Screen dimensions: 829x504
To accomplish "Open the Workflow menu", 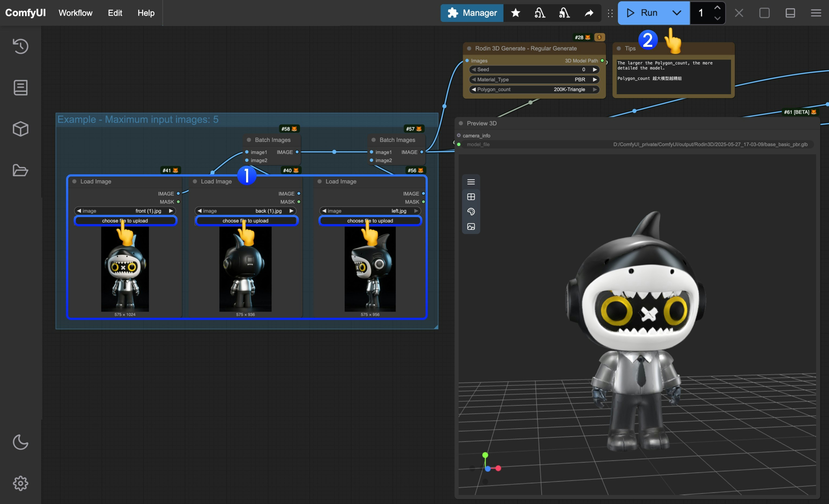I will [x=75, y=13].
